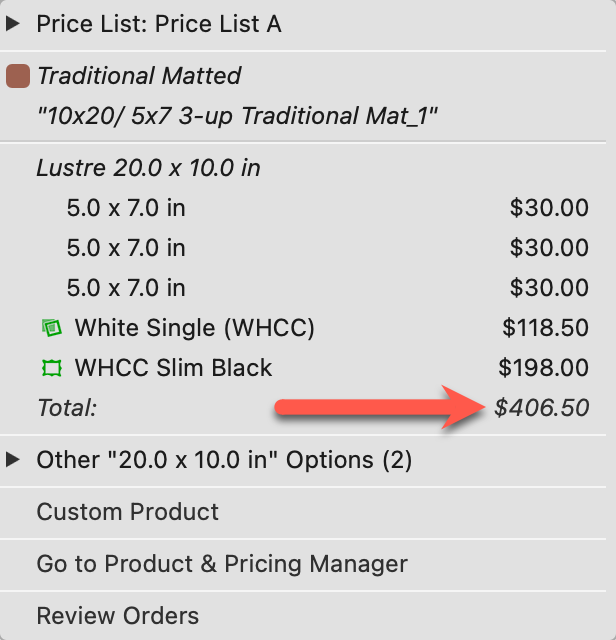
Task: Click the $198.00 frame price
Action: point(546,368)
